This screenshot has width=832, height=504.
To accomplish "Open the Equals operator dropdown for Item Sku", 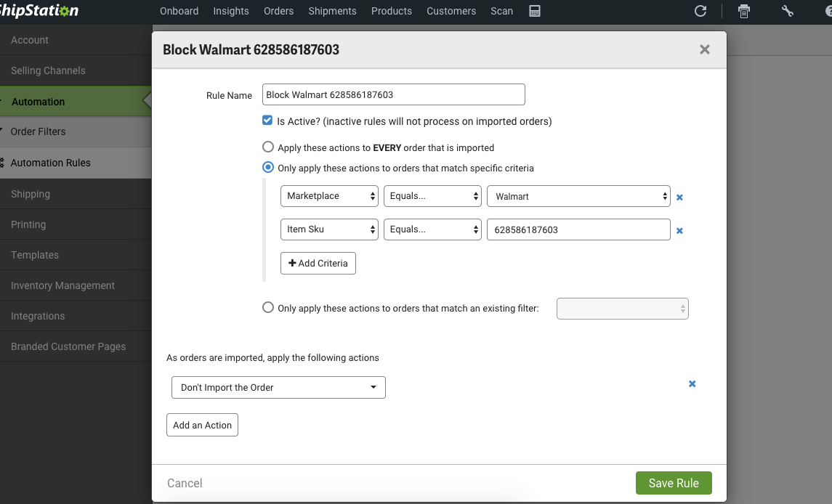I will click(x=432, y=229).
